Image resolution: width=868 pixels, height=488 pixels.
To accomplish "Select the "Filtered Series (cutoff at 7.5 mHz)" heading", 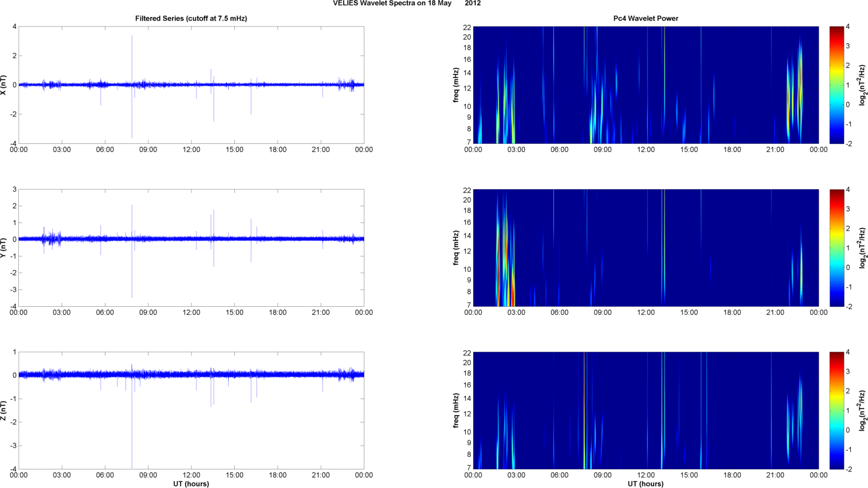I will (191, 18).
